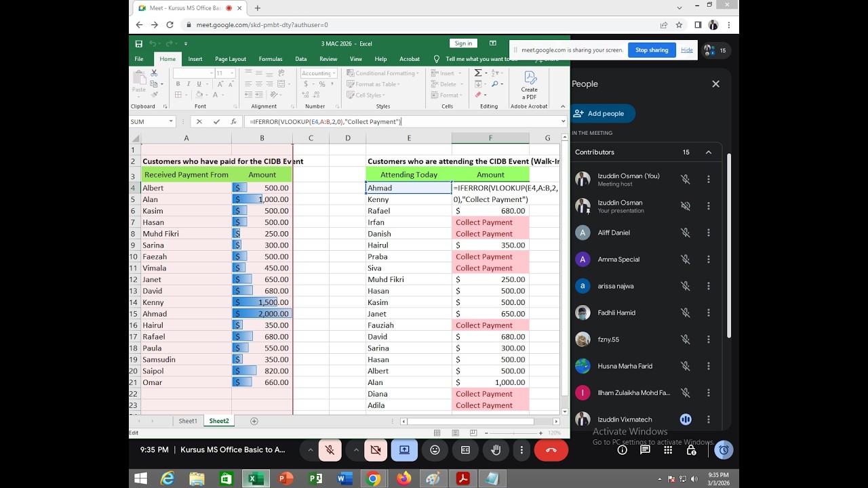The image size is (868, 488).
Task: Click the horizontal sheet scrollbar
Action: pyautogui.click(x=472, y=421)
